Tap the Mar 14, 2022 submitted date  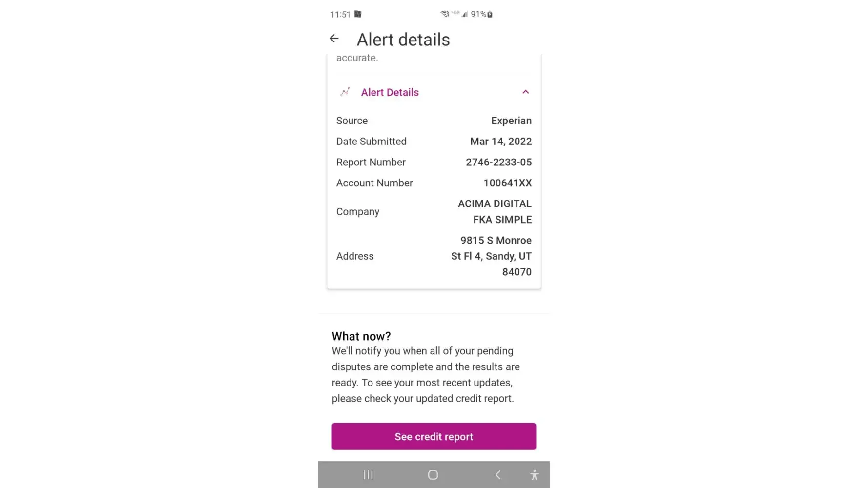[x=501, y=142]
